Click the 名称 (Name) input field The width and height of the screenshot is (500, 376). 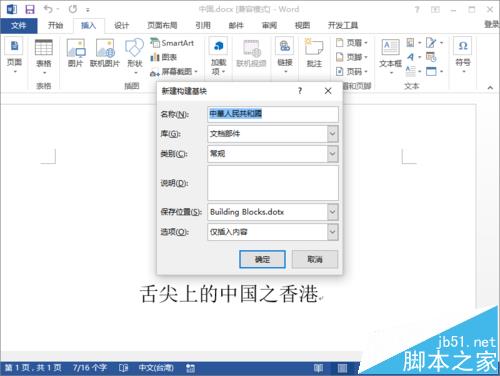(x=273, y=114)
